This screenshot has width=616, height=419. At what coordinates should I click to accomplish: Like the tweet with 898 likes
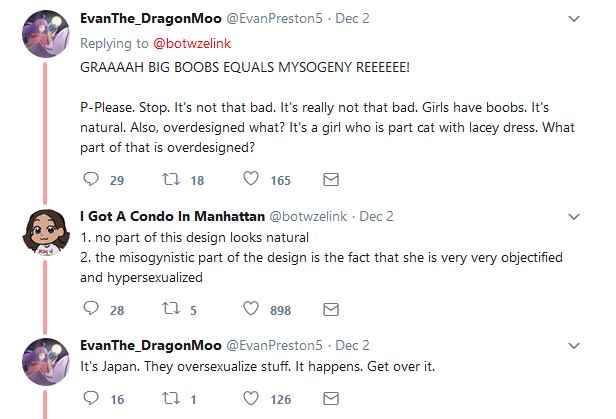[252, 310]
